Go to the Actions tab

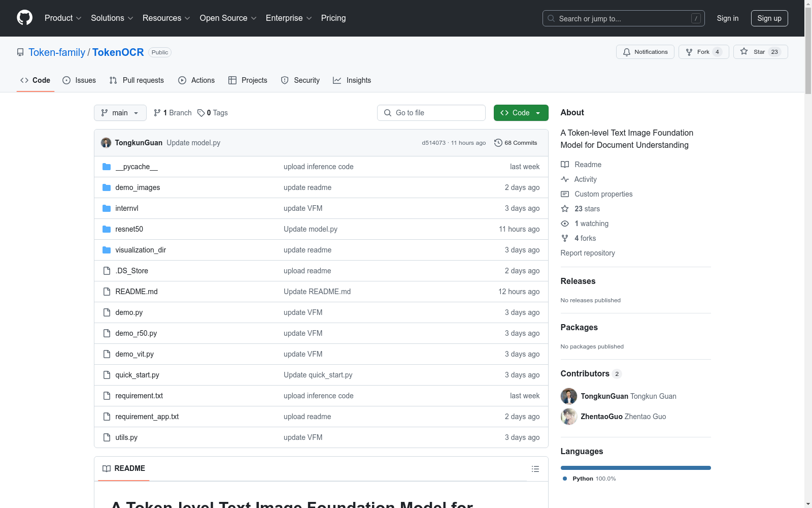(196, 80)
